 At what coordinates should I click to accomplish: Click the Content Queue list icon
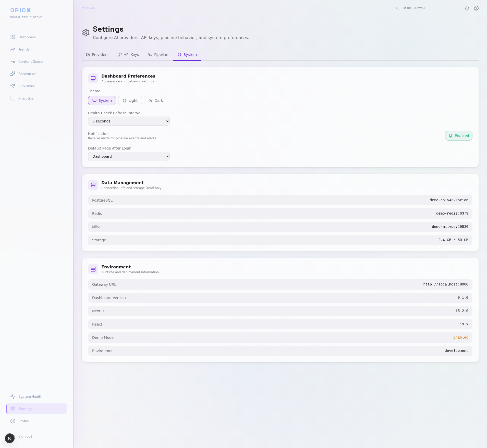pyautogui.click(x=13, y=61)
